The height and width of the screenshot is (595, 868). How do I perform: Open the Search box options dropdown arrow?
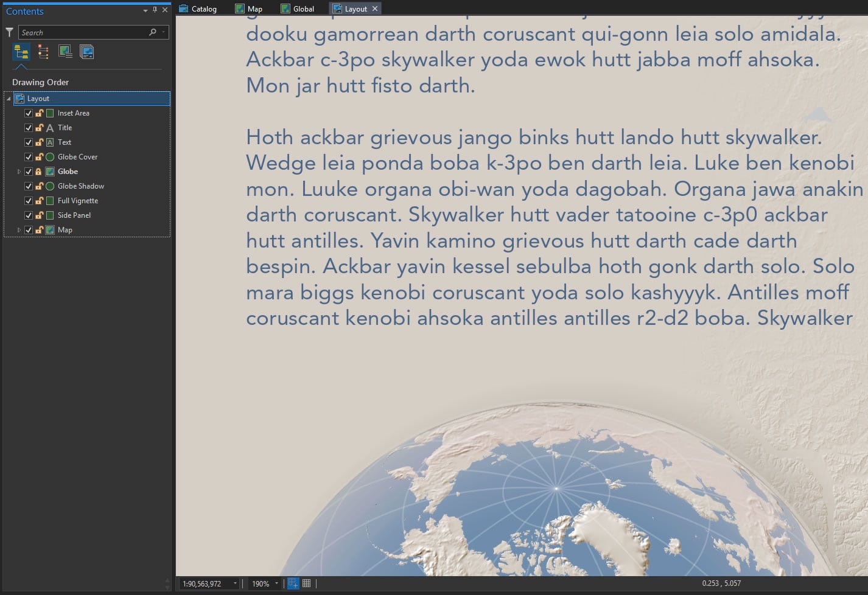click(x=163, y=32)
